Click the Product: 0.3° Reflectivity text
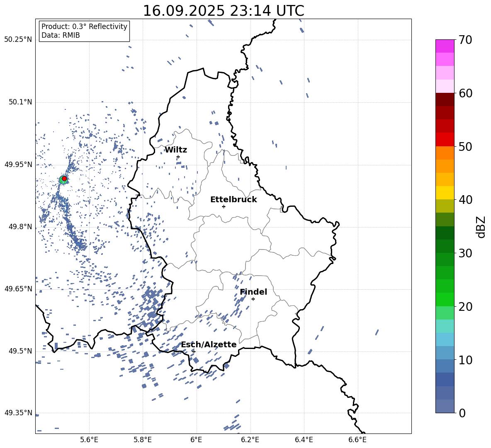Viewport: 491px width, 448px height. point(84,26)
